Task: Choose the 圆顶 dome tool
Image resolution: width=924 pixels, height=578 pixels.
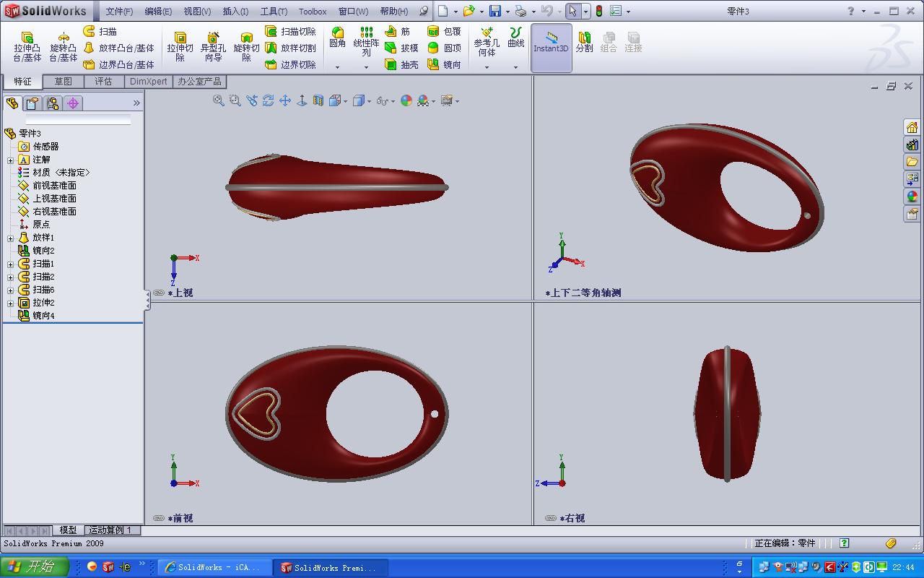Action: pyautogui.click(x=444, y=48)
